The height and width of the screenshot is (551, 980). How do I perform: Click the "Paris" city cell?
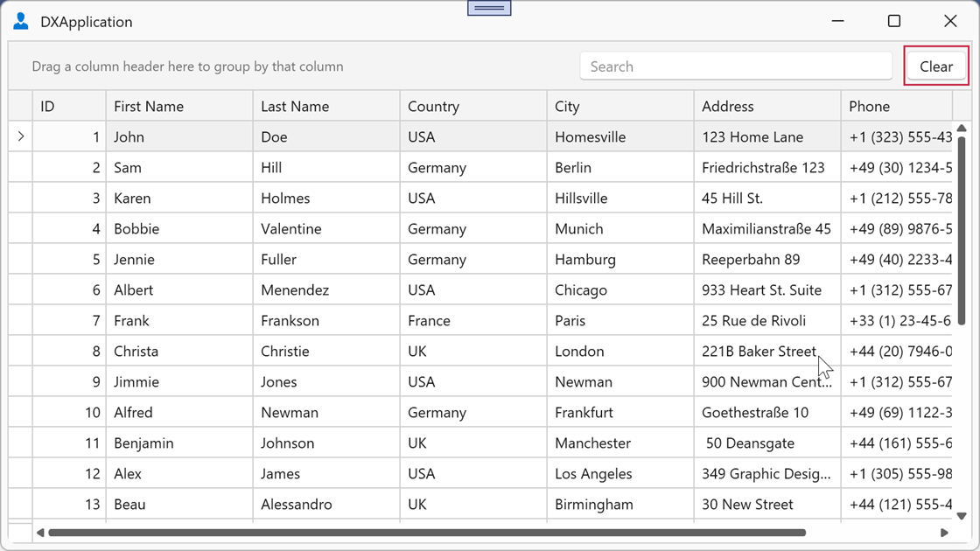[x=620, y=320]
